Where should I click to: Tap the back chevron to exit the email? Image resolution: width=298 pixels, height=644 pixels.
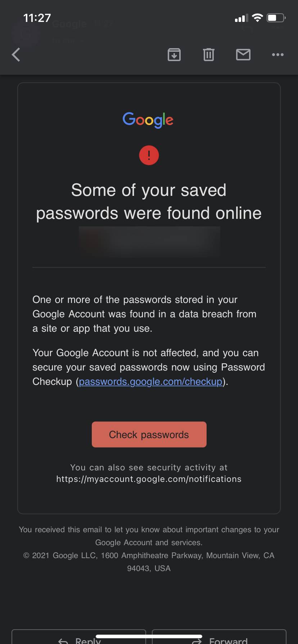pyautogui.click(x=16, y=55)
